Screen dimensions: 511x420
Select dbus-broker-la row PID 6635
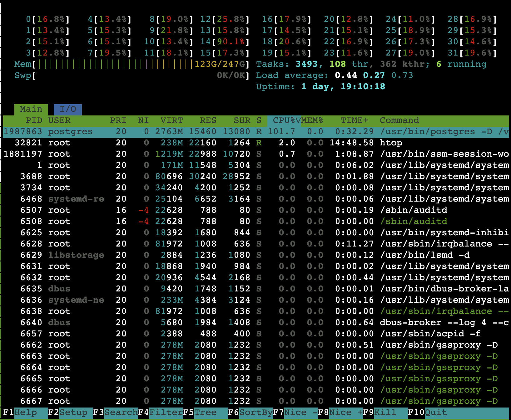256,289
